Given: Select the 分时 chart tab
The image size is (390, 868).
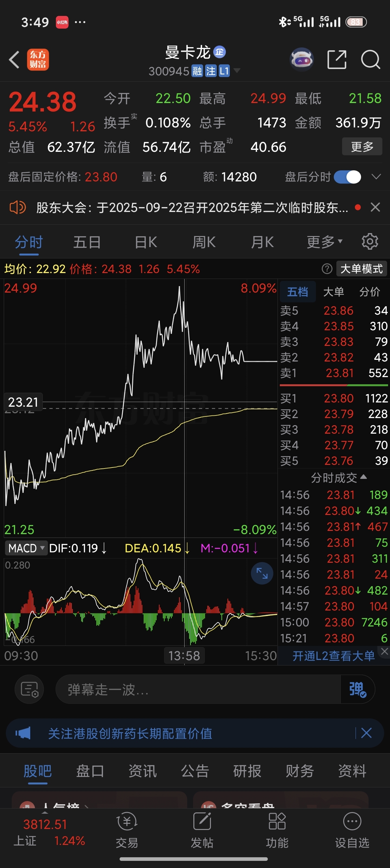Looking at the screenshot, I should coord(29,242).
